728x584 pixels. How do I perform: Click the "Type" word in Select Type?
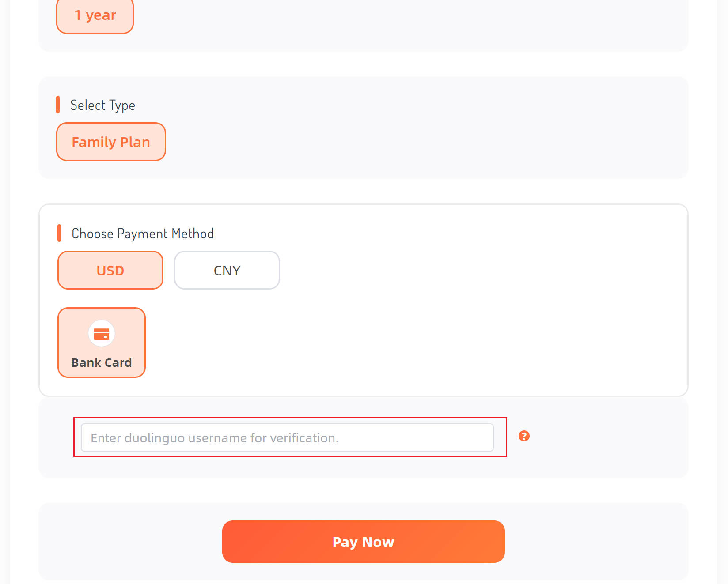pos(122,105)
